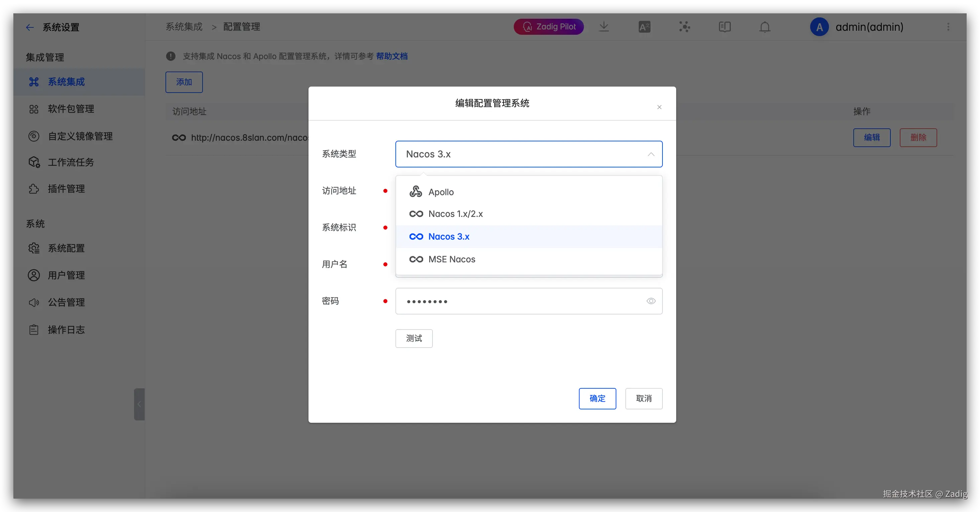Open 软件包管理 in sidebar
Screen dimensions: 980x512
(x=71, y=109)
